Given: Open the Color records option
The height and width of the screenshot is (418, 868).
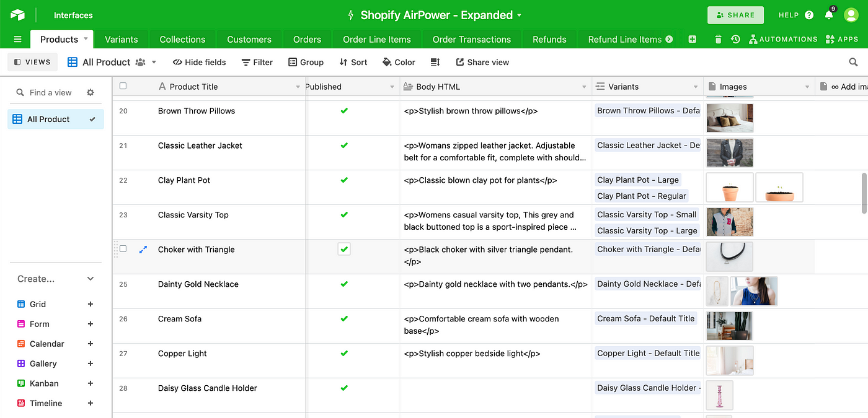Looking at the screenshot, I should click(399, 62).
